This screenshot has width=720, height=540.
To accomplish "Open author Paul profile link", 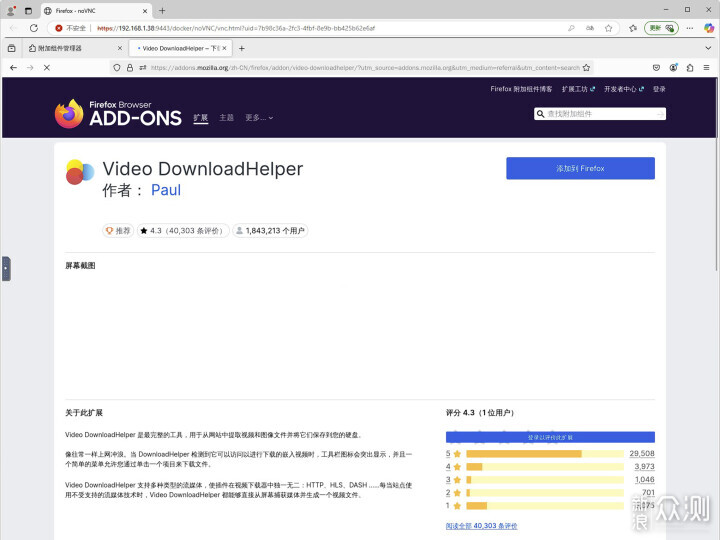I will point(166,190).
